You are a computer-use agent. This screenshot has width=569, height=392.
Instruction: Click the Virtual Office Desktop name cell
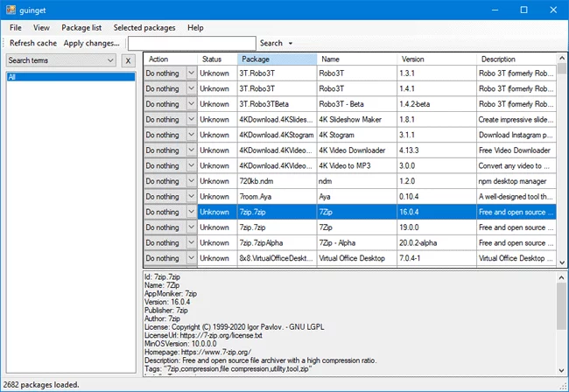356,258
